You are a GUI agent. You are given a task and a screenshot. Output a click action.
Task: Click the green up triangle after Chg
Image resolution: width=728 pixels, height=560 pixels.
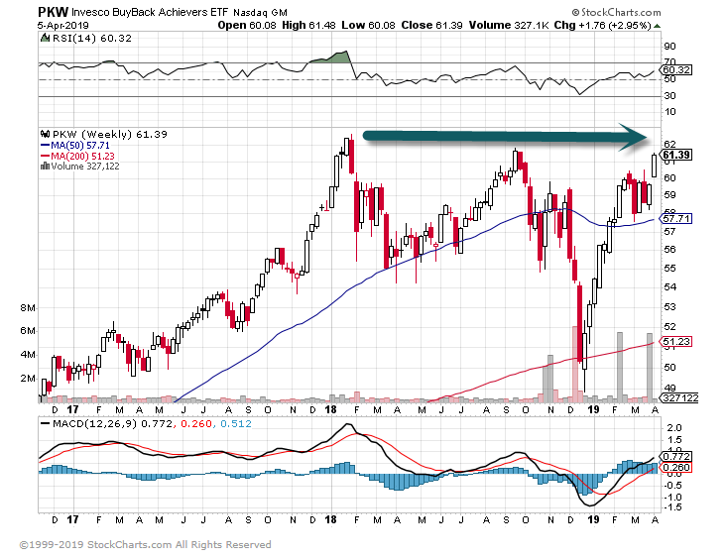(657, 26)
